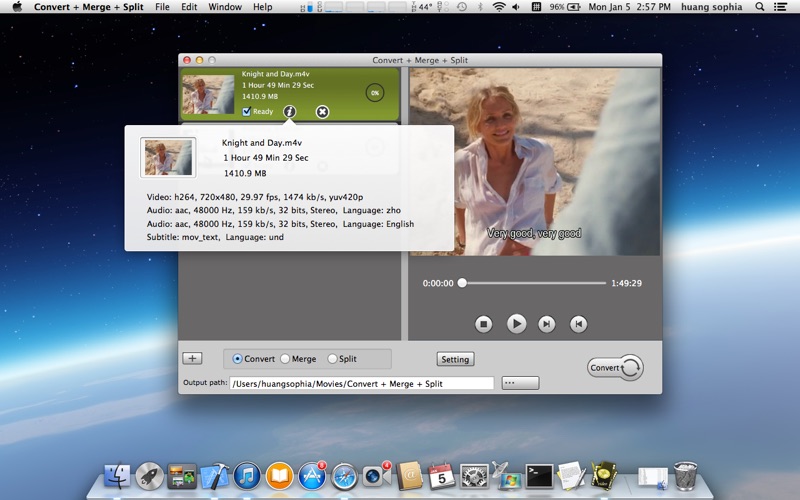Open the Setting dialog
Viewport: 800px width, 500px height.
(x=455, y=359)
